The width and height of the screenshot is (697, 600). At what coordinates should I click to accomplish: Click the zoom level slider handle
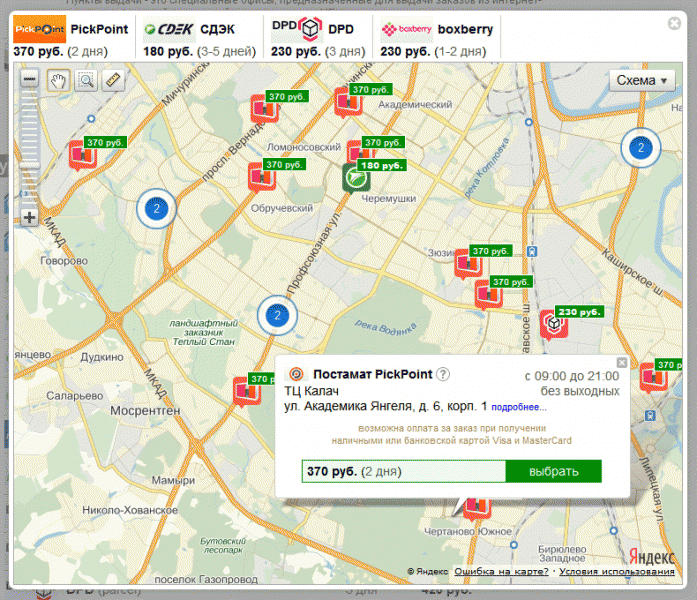click(x=30, y=165)
